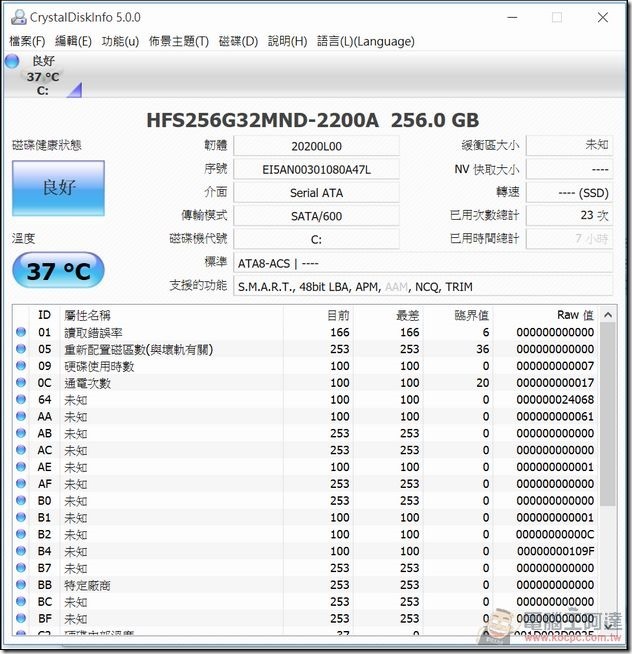Viewport: 632px width, 654px height.
Task: Close the CrystalDiskInfo window
Action: tap(602, 18)
